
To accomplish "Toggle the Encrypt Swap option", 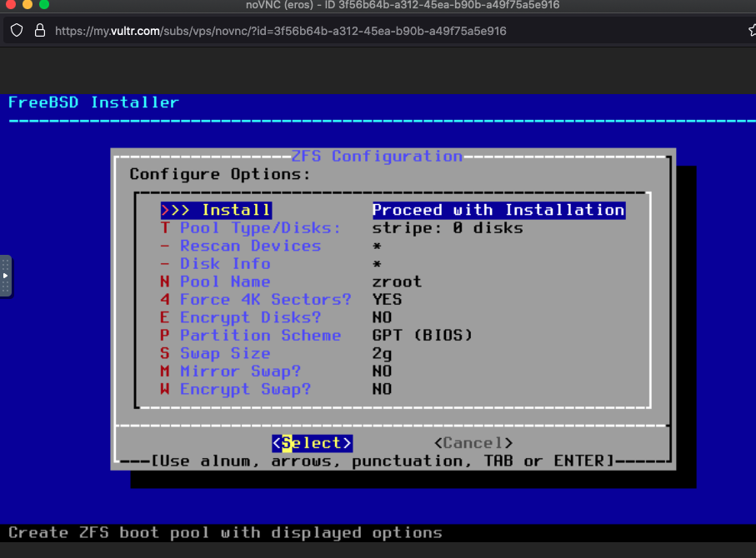I will [245, 389].
